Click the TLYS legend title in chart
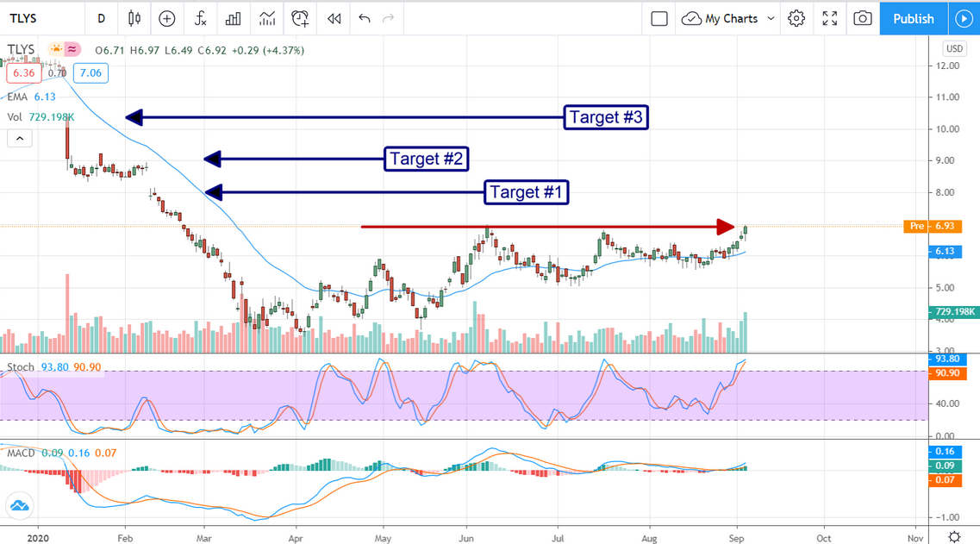This screenshot has width=980, height=544. [22, 49]
